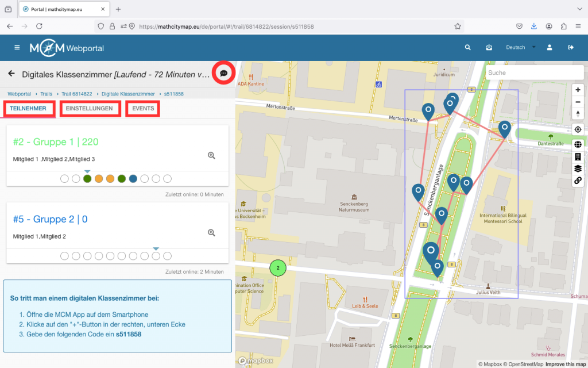Expand the browser tab list dropdown arrow
Screen dimensions: 588x368
pos(578,9)
